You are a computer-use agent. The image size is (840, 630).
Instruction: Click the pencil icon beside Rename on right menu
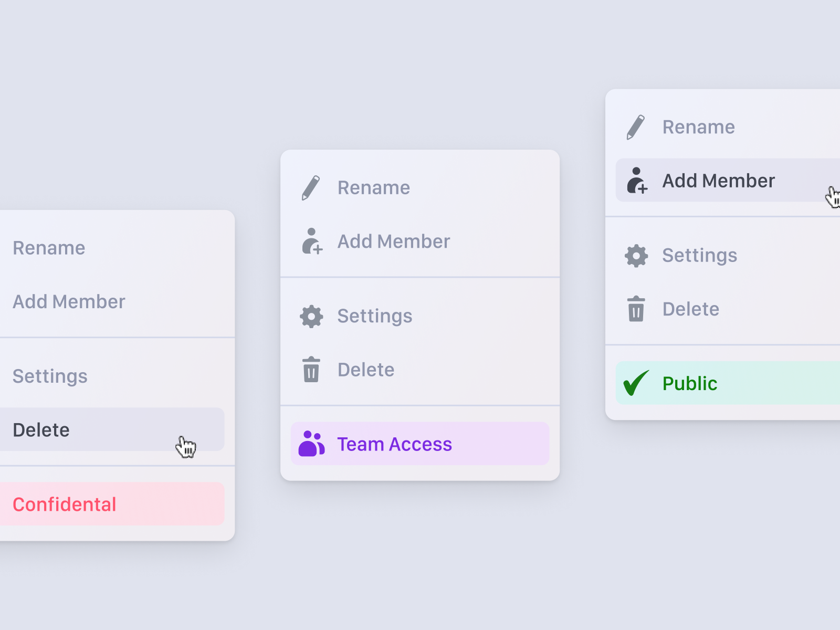click(635, 127)
